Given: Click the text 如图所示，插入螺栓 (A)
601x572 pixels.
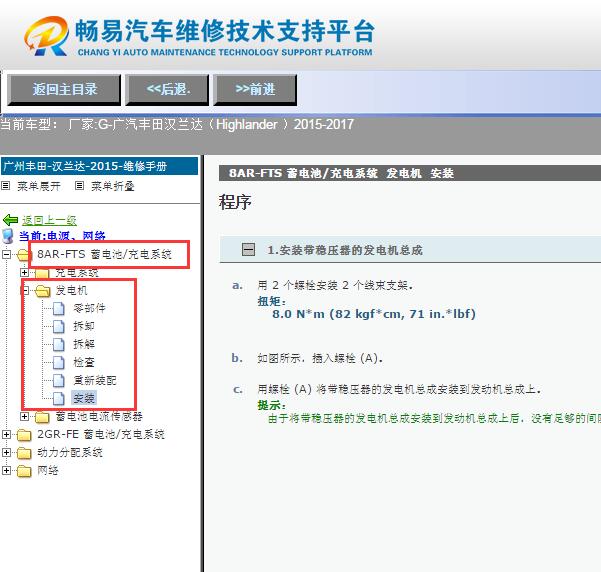Looking at the screenshot, I should tap(320, 358).
